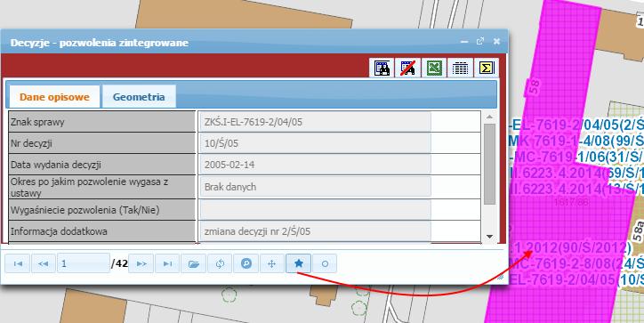Switch to the Geometria tab
Viewport: 644px width, 323px height.
[x=139, y=97]
